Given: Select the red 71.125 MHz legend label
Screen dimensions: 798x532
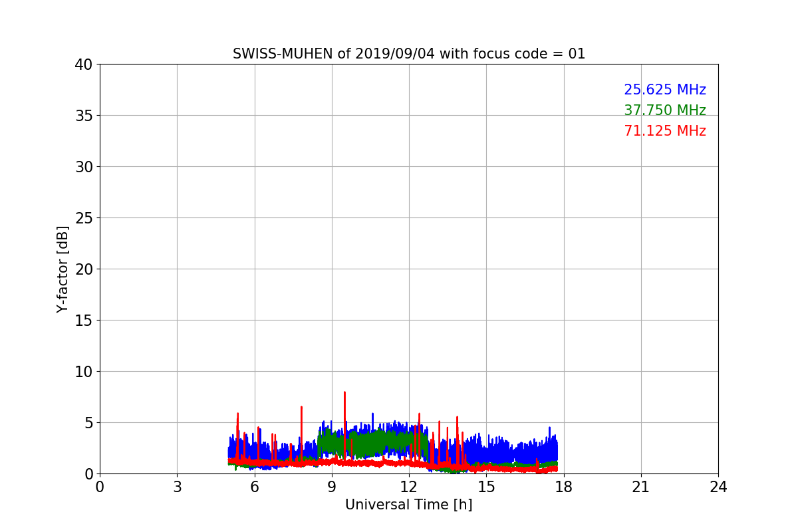Looking at the screenshot, I should [665, 131].
